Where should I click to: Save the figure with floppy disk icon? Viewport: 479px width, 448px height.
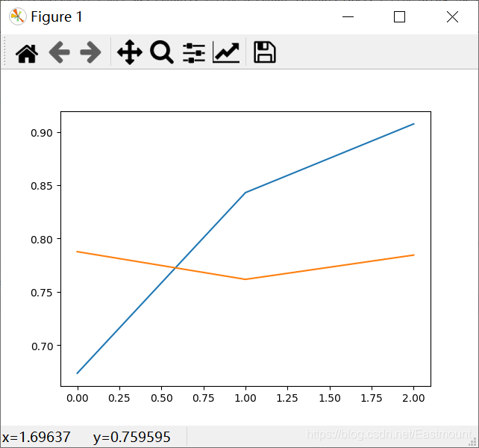[x=265, y=52]
